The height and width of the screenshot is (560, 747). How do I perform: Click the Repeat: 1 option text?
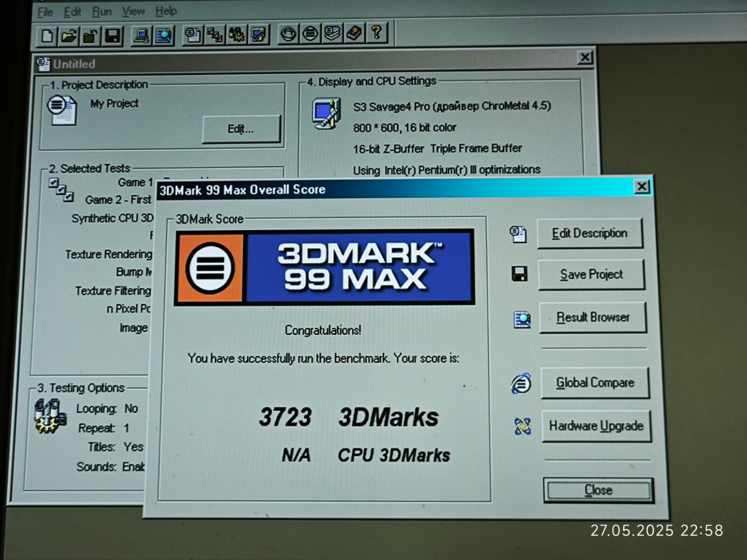pos(103,428)
